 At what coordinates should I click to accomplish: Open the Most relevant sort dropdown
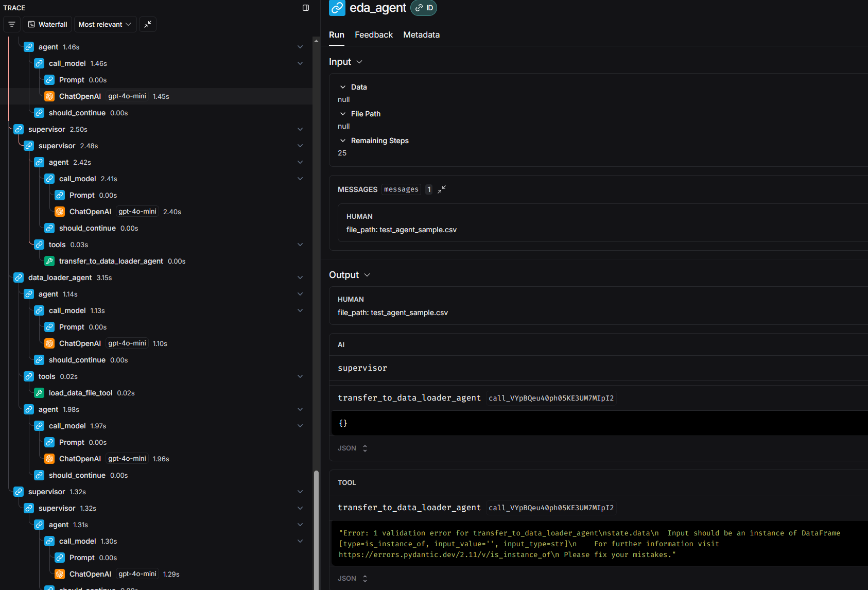coord(105,24)
